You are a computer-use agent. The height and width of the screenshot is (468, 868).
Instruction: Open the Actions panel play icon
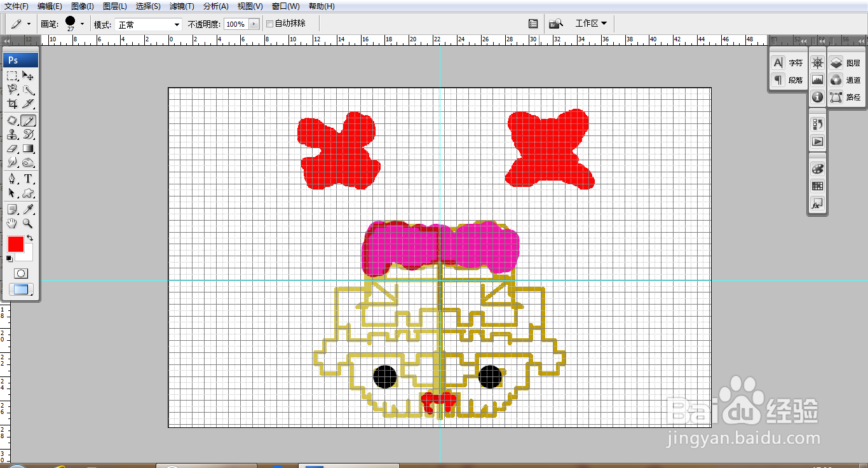[818, 142]
